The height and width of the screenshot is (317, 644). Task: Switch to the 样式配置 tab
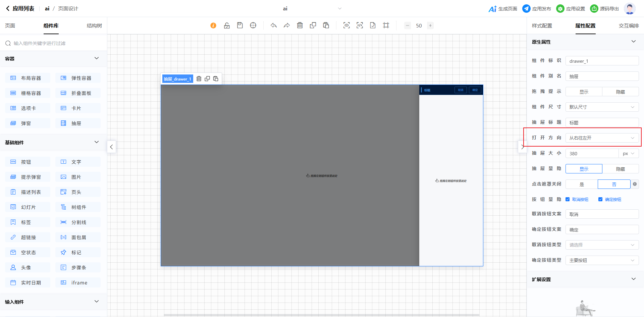[542, 26]
